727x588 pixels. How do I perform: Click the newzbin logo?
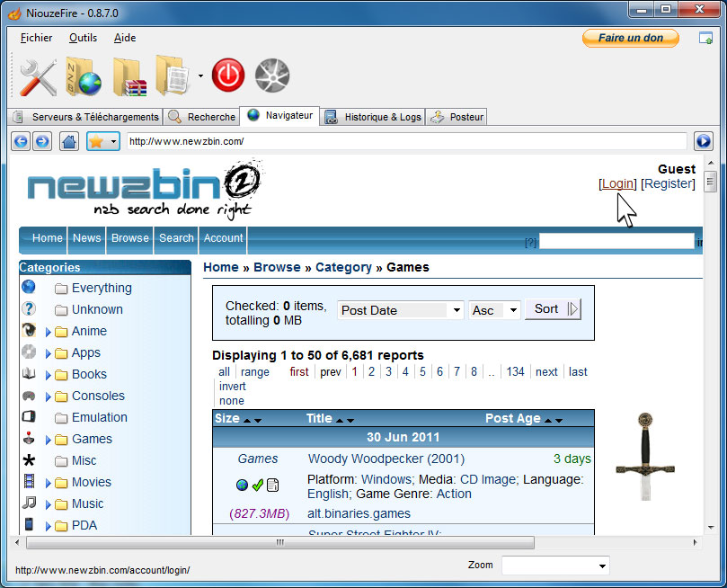coord(144,190)
